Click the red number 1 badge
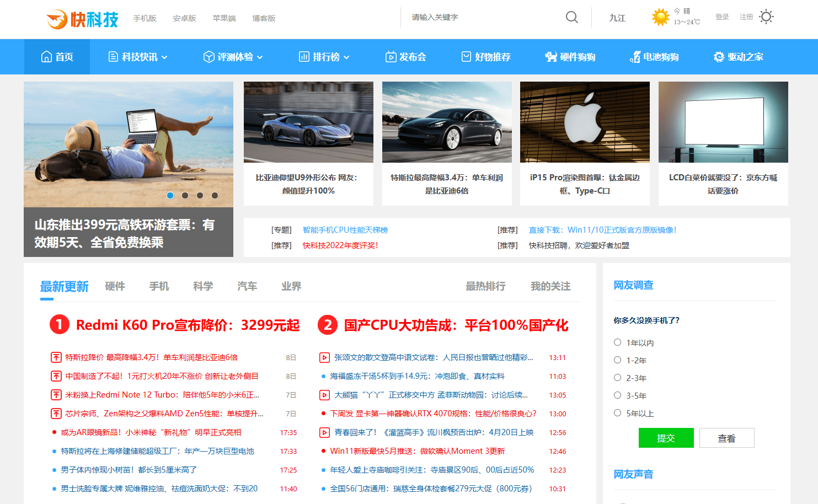This screenshot has height=504, width=818. click(x=60, y=325)
